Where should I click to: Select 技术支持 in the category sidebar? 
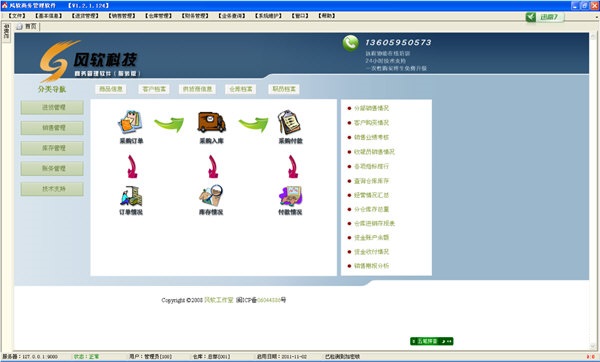(52, 189)
